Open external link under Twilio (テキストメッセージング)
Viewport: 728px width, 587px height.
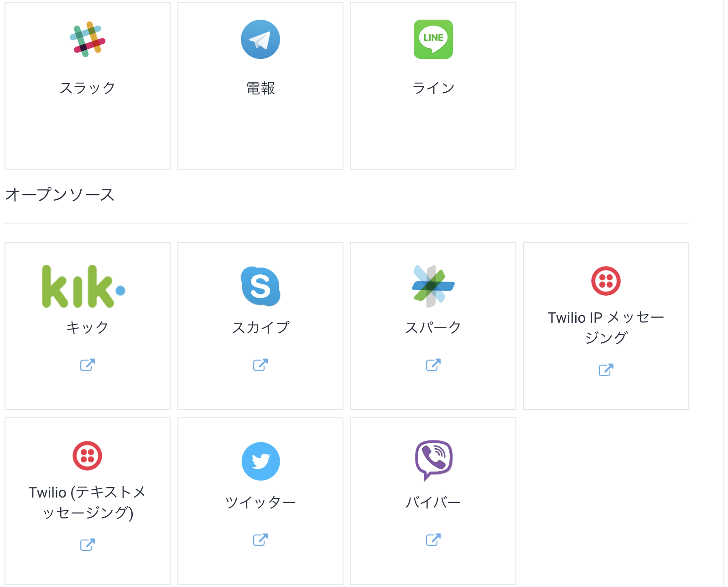pyautogui.click(x=87, y=545)
